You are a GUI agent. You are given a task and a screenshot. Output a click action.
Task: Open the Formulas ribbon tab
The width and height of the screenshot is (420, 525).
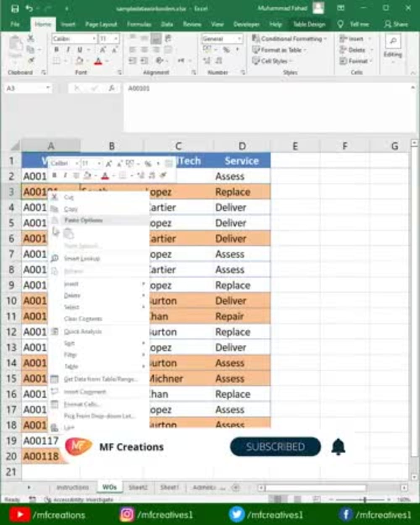139,24
